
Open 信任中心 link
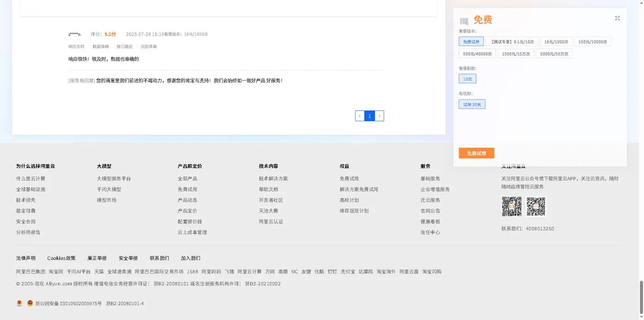(430, 233)
